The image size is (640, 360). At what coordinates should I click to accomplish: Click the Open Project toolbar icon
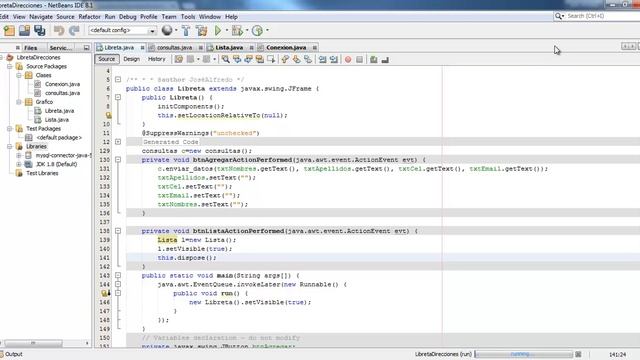pyautogui.click(x=24, y=31)
